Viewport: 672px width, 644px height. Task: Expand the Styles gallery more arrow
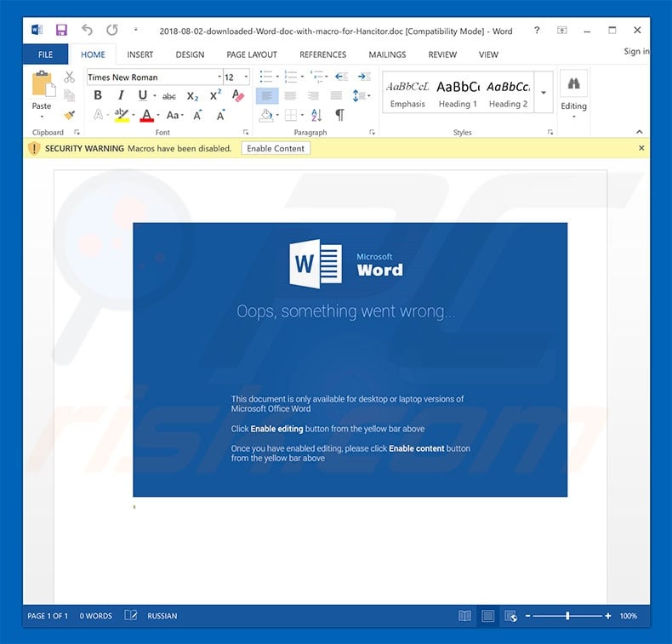point(544,92)
